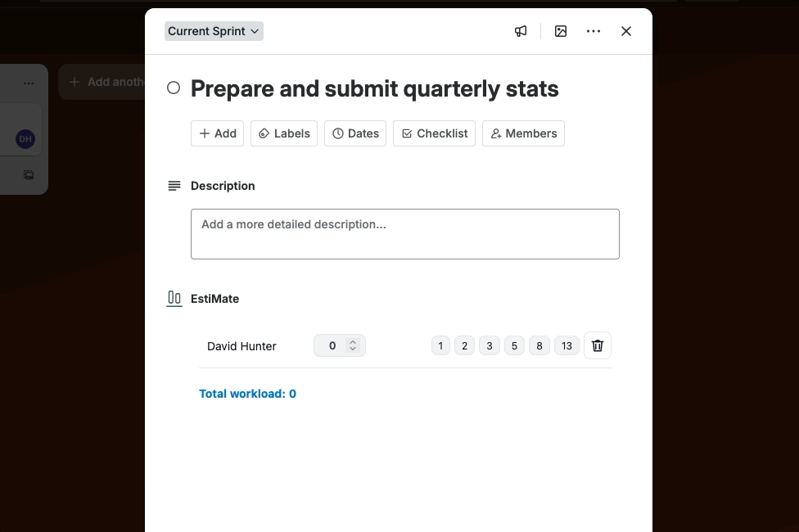Viewport: 799px width, 532px height.
Task: Open the Current Sprint list dropdown
Action: click(214, 31)
